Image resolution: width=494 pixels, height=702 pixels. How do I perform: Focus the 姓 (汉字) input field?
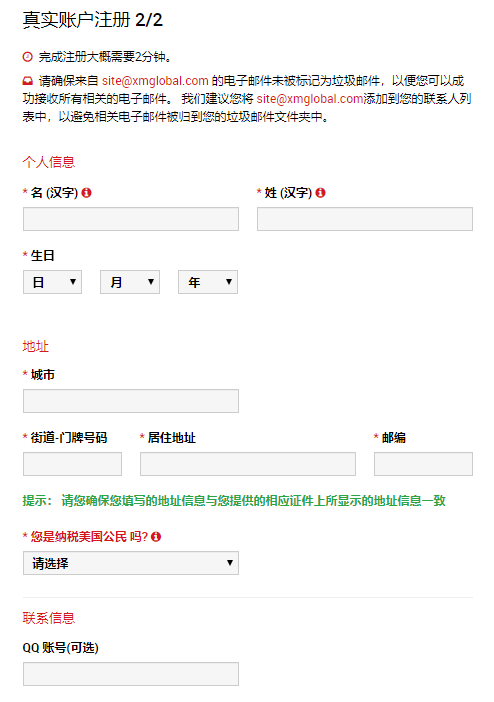pos(365,219)
